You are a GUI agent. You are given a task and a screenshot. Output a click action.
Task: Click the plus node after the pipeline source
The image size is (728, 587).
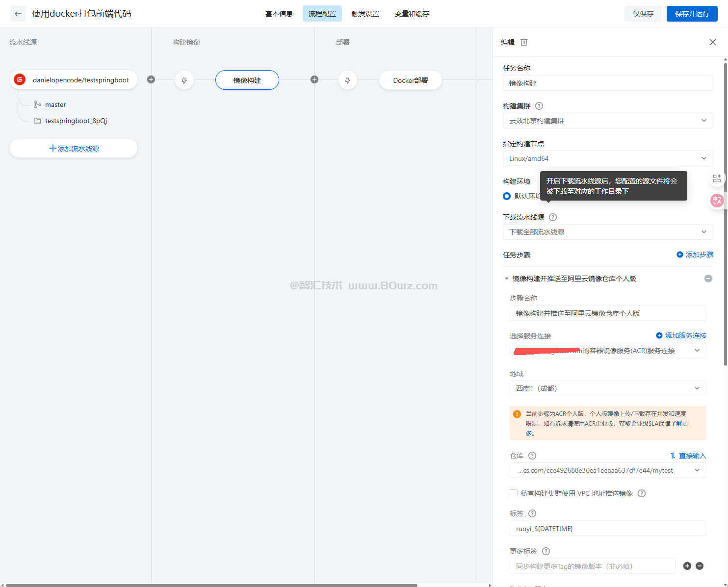151,79
